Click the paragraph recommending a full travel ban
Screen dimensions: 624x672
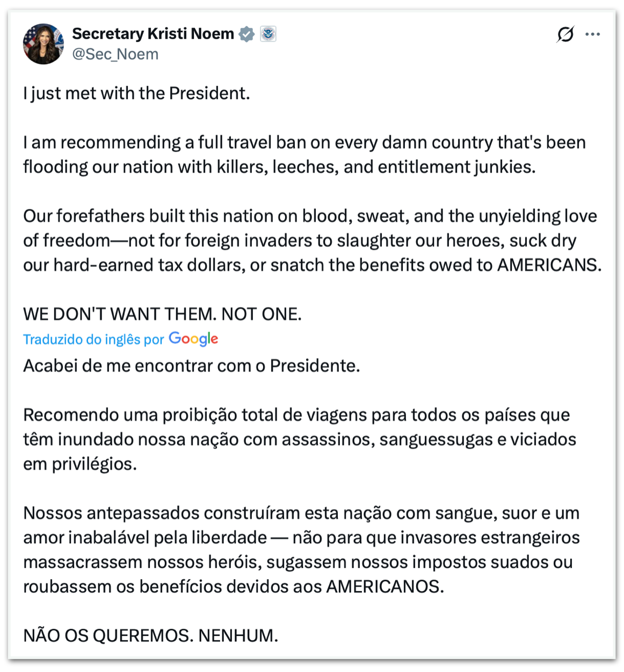pos(304,155)
